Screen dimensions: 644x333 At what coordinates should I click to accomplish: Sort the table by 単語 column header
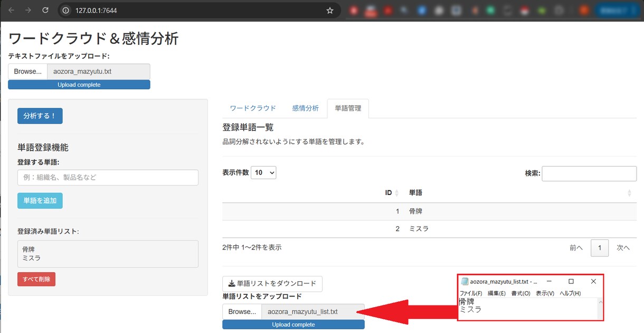520,193
